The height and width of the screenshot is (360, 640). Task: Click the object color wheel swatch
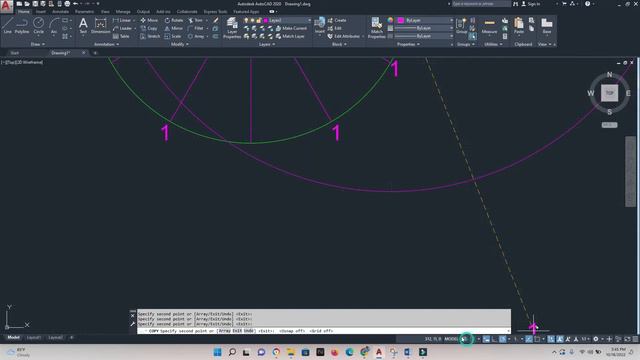tap(390, 20)
